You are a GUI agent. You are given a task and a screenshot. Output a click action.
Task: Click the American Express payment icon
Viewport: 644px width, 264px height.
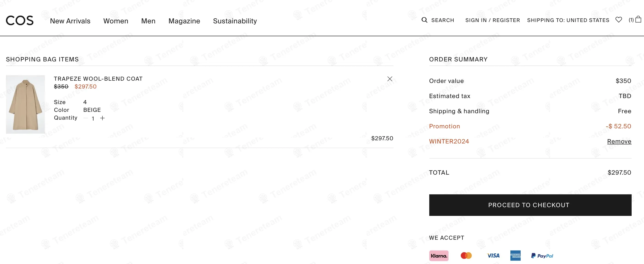515,256
